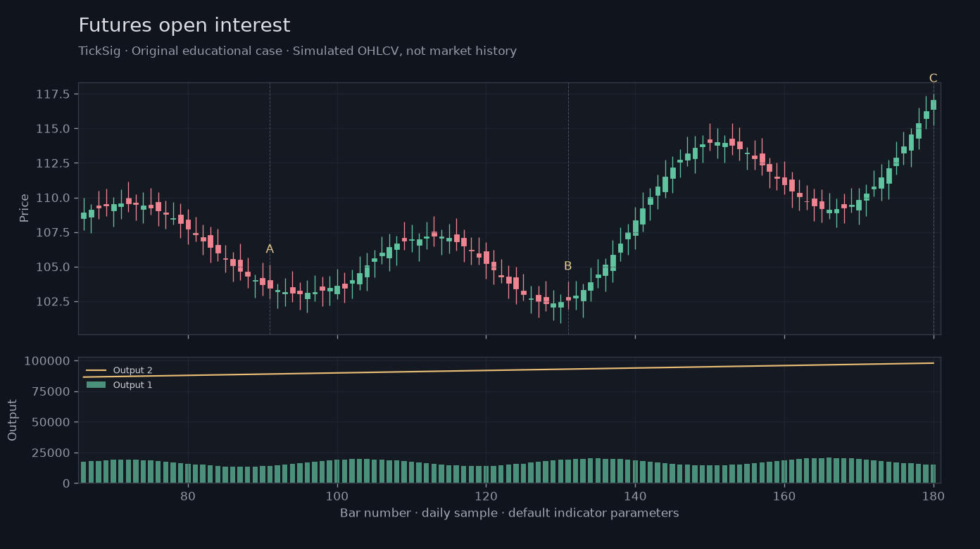Click the 160 bar number tick label
Viewport: 980px width, 549px height.
(x=784, y=495)
